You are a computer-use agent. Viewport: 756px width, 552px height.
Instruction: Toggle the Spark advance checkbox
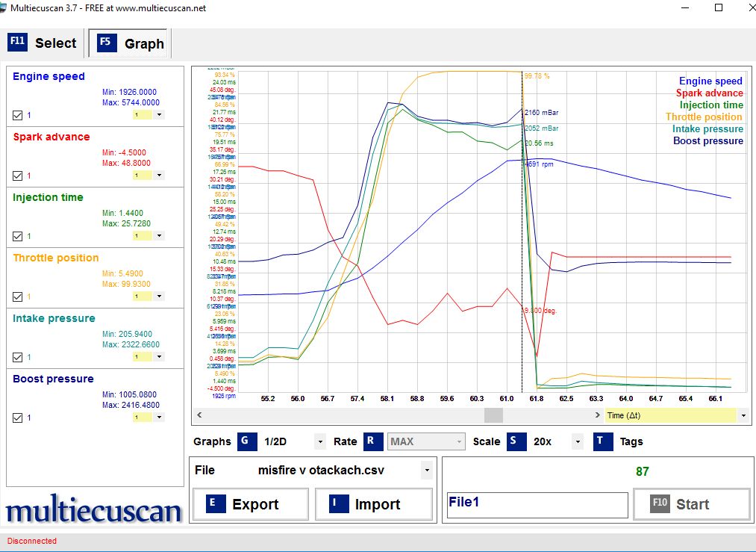(x=18, y=176)
